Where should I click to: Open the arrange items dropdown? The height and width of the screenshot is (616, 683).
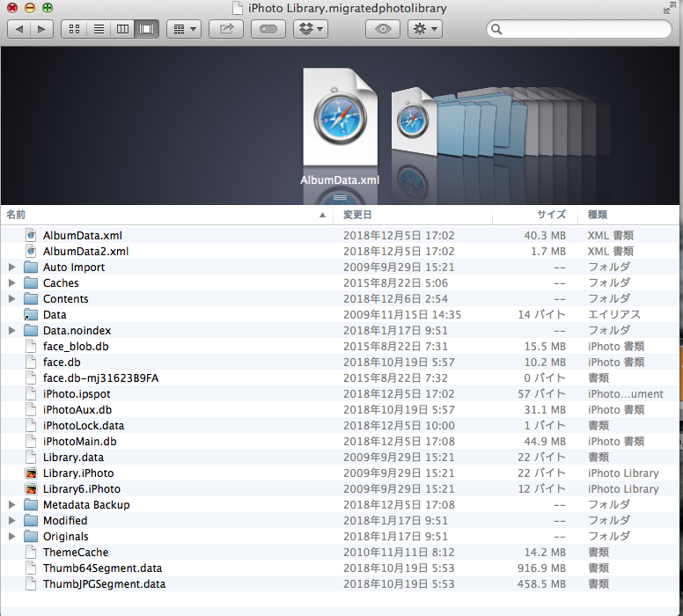click(x=184, y=29)
